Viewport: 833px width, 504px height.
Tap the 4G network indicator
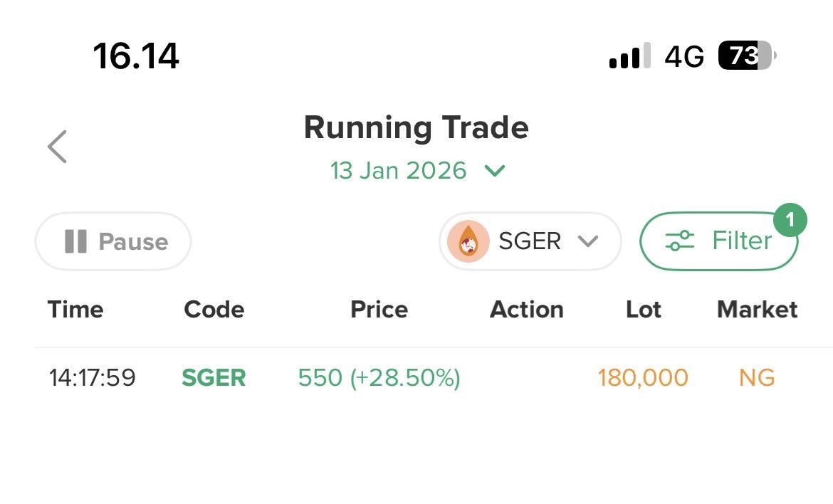click(684, 56)
